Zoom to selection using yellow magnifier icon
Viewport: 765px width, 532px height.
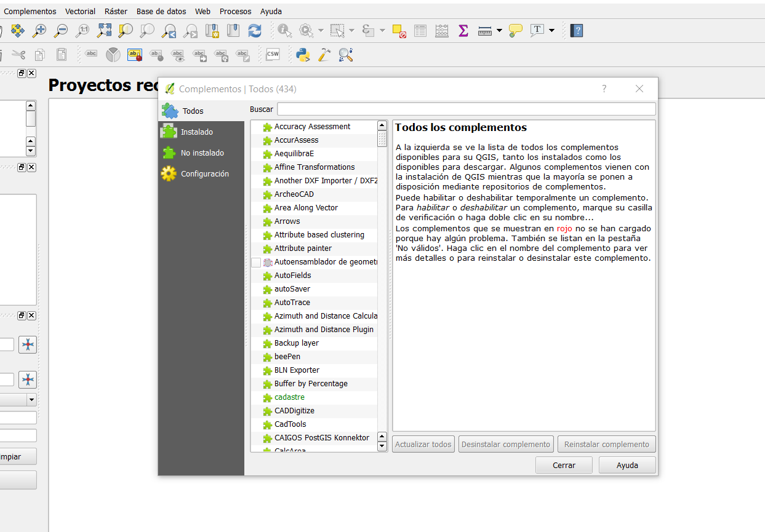click(126, 30)
